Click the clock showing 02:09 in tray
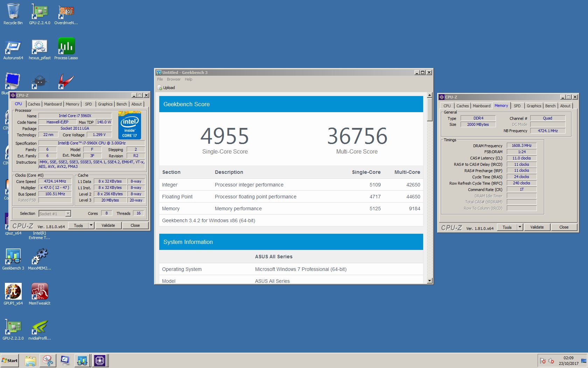588x368 pixels. [568, 358]
